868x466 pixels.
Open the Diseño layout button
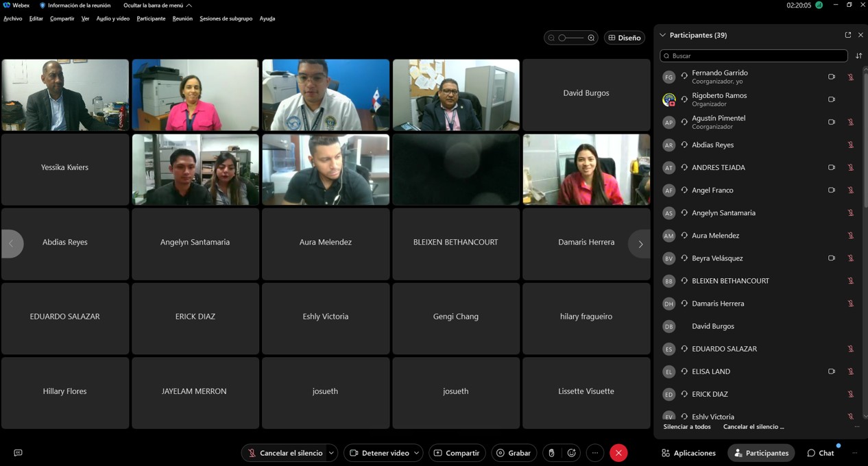(x=624, y=38)
